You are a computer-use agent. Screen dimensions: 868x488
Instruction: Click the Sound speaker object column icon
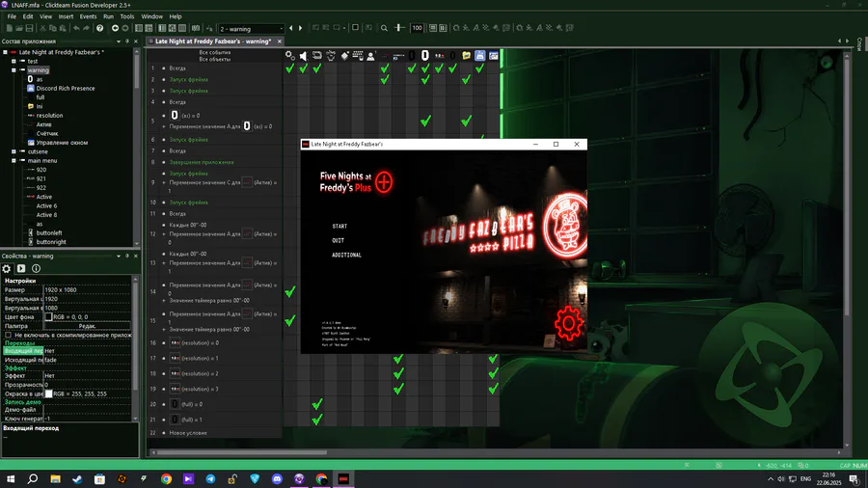[304, 55]
